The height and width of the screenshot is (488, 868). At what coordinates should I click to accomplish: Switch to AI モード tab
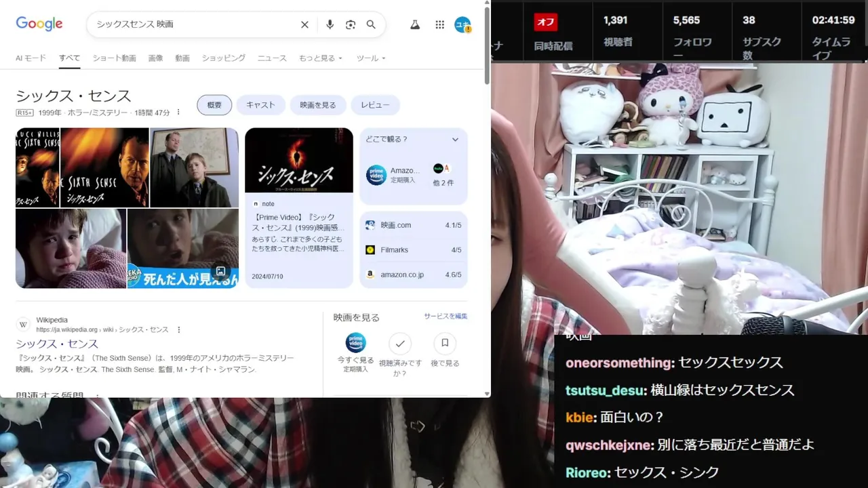(x=31, y=58)
